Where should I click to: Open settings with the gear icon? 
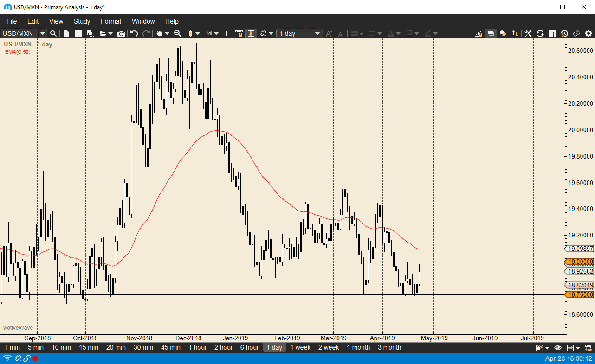point(589,33)
